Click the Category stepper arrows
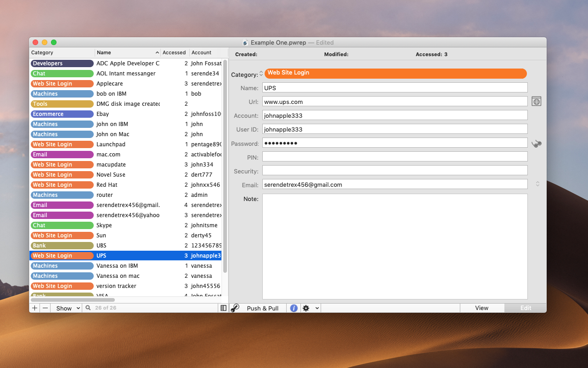The image size is (588, 368). pyautogui.click(x=261, y=74)
